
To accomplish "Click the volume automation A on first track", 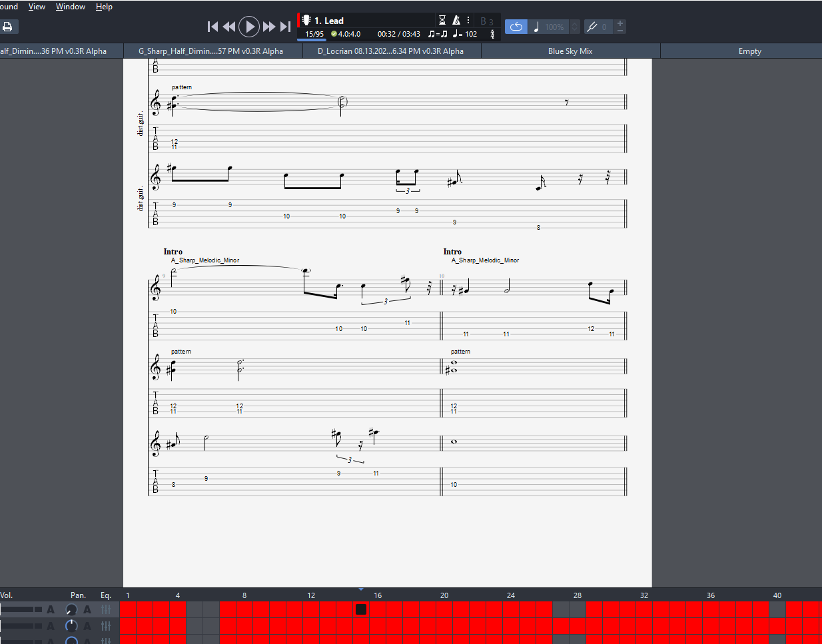I will point(51,609).
